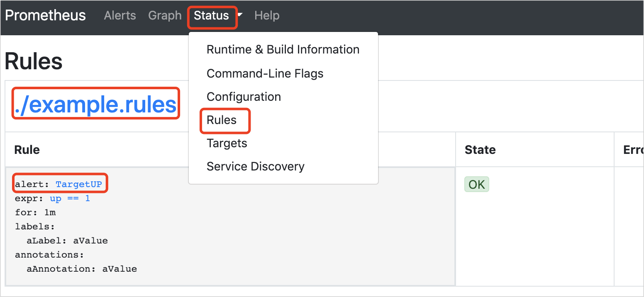Select Runtime & Build Information

point(283,49)
